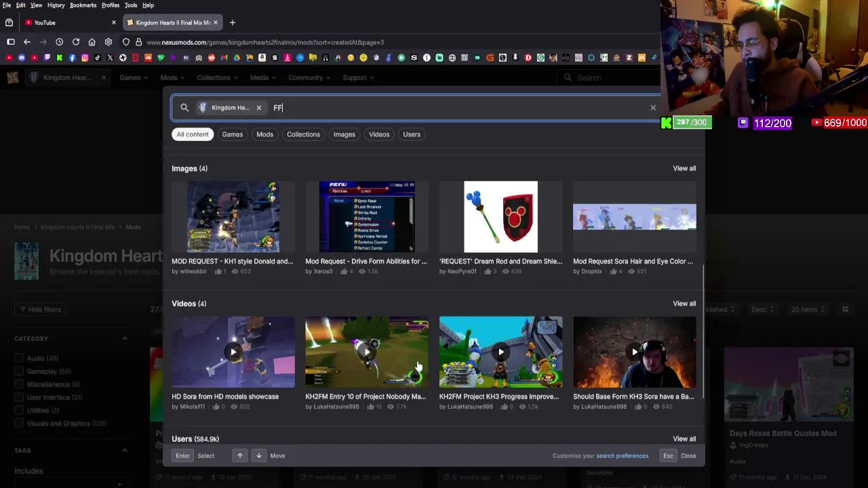Expand the Collections navigation dropdown
Viewport: 868px width, 488px height.
click(217, 77)
